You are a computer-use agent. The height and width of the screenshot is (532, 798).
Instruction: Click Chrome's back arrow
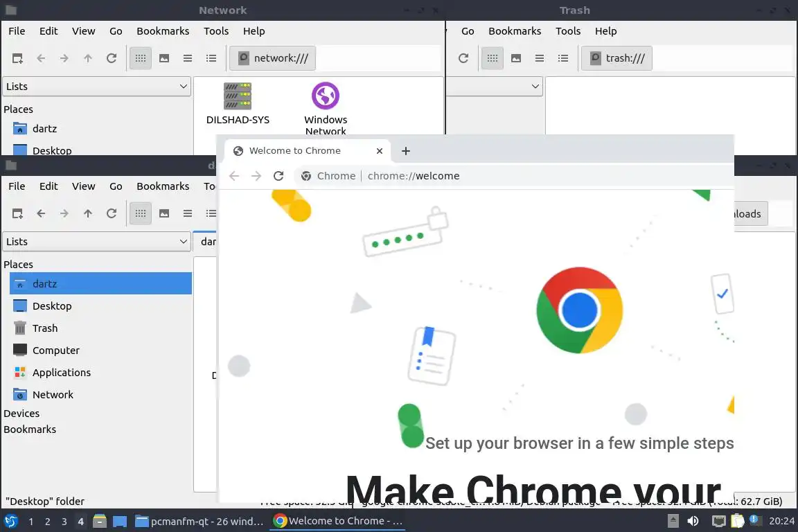[x=234, y=176]
